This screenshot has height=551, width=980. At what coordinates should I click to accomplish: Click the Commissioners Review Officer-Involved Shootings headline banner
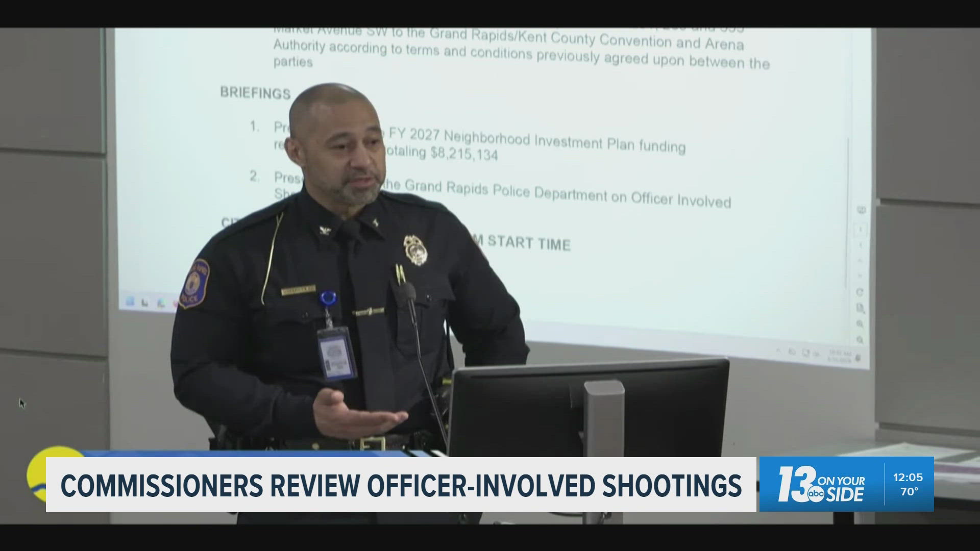401,485
